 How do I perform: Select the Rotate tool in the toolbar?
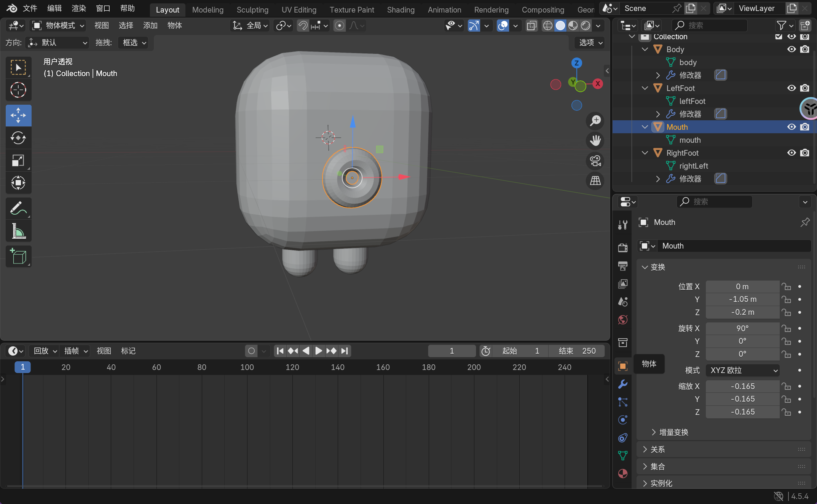(18, 138)
